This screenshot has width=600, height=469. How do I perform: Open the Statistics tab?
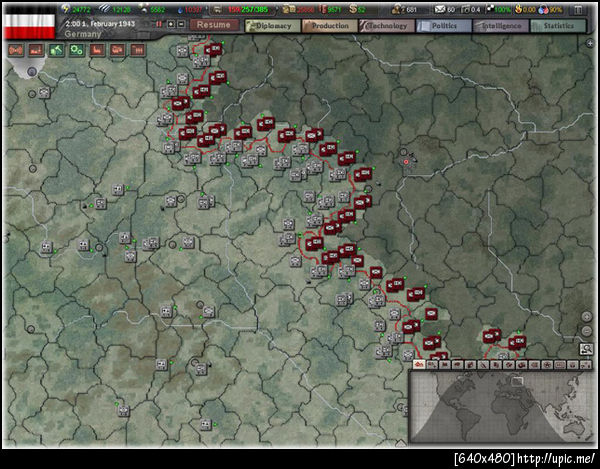pos(558,26)
